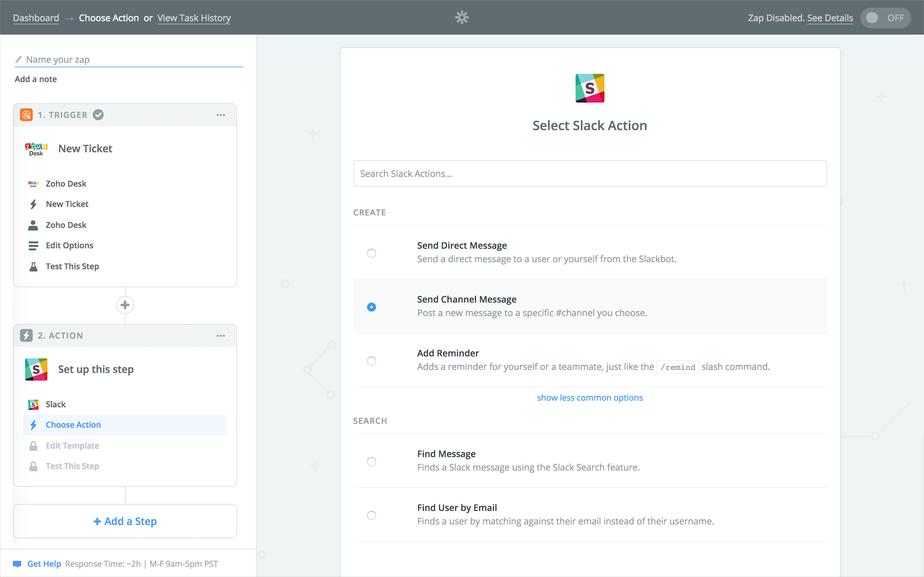Select Choose Action in the action step
Image resolution: width=924 pixels, height=577 pixels.
(x=73, y=425)
